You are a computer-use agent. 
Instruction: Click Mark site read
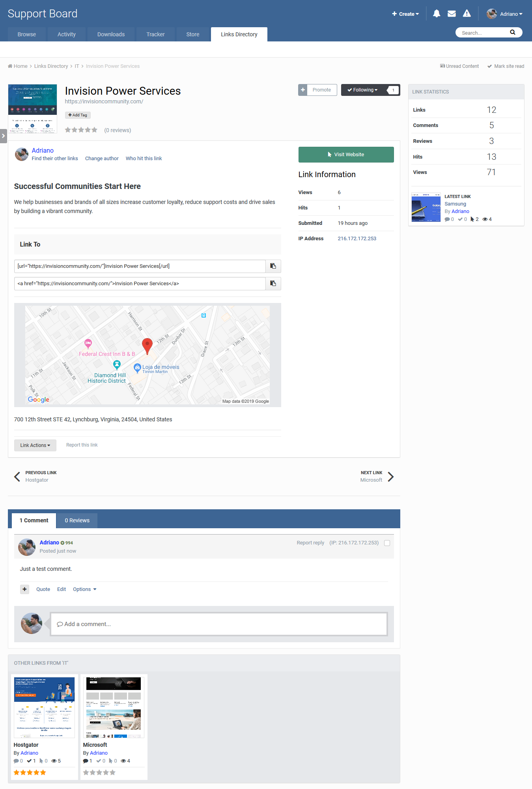coord(506,66)
